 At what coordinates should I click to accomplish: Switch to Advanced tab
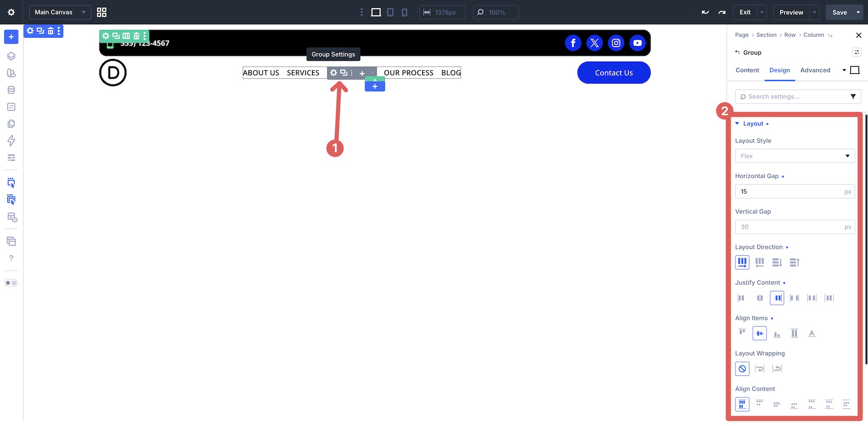[815, 70]
